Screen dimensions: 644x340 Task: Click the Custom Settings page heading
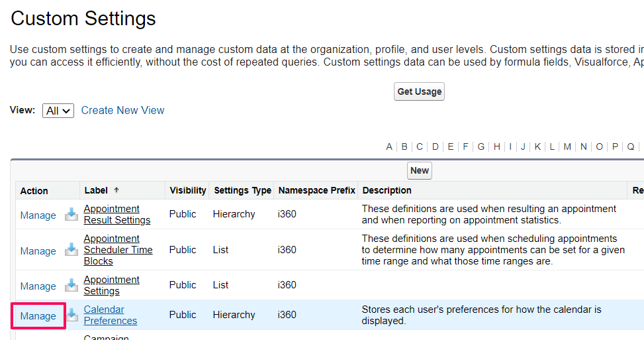[x=83, y=19]
